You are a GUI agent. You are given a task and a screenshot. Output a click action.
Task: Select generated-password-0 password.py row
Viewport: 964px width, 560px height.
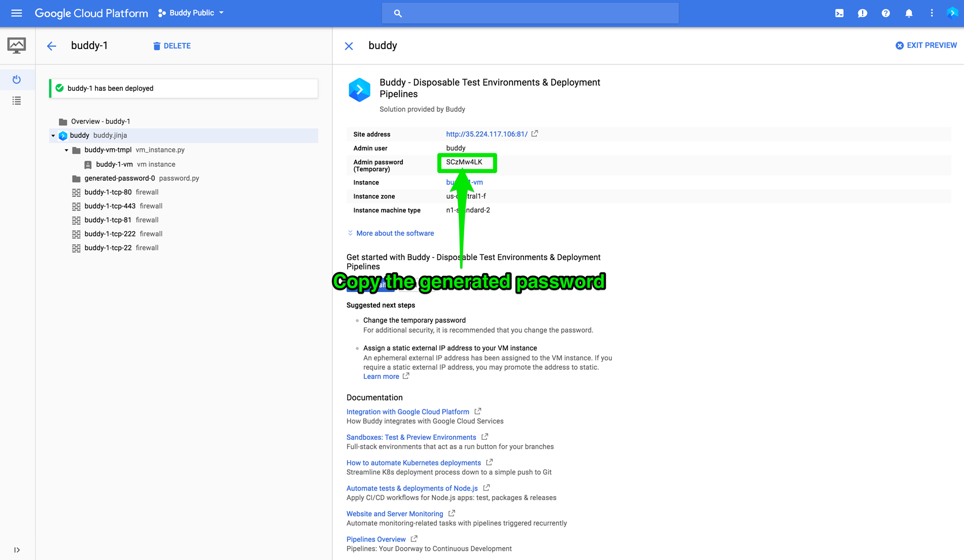coord(142,178)
